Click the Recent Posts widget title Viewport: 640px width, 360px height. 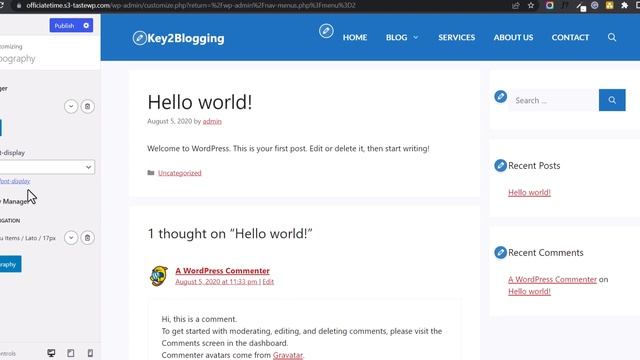pos(534,165)
